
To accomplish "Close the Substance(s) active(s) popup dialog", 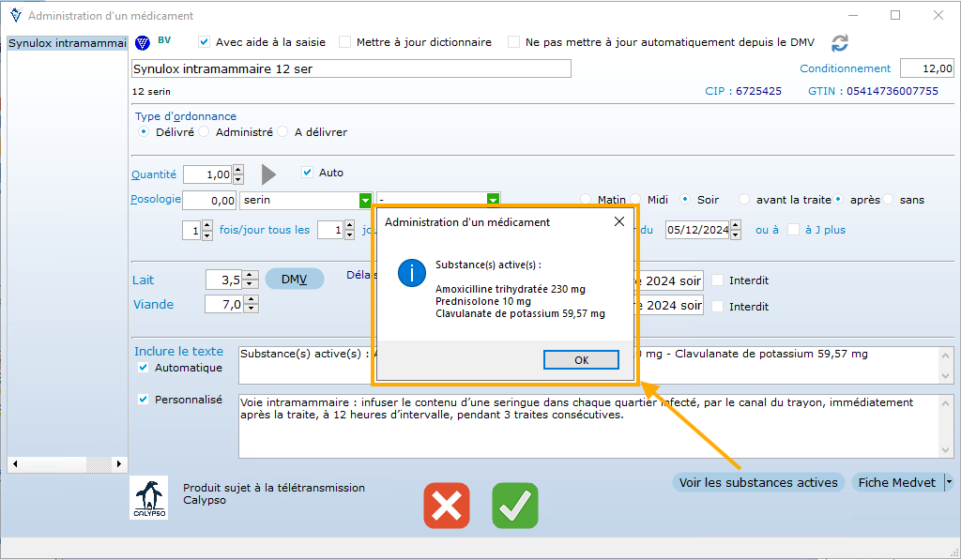I will (619, 221).
